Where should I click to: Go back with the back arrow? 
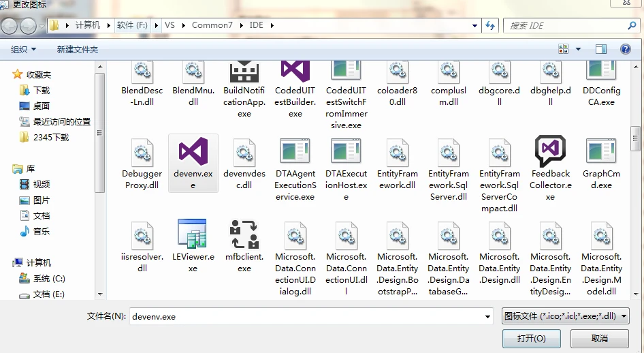pos(9,27)
